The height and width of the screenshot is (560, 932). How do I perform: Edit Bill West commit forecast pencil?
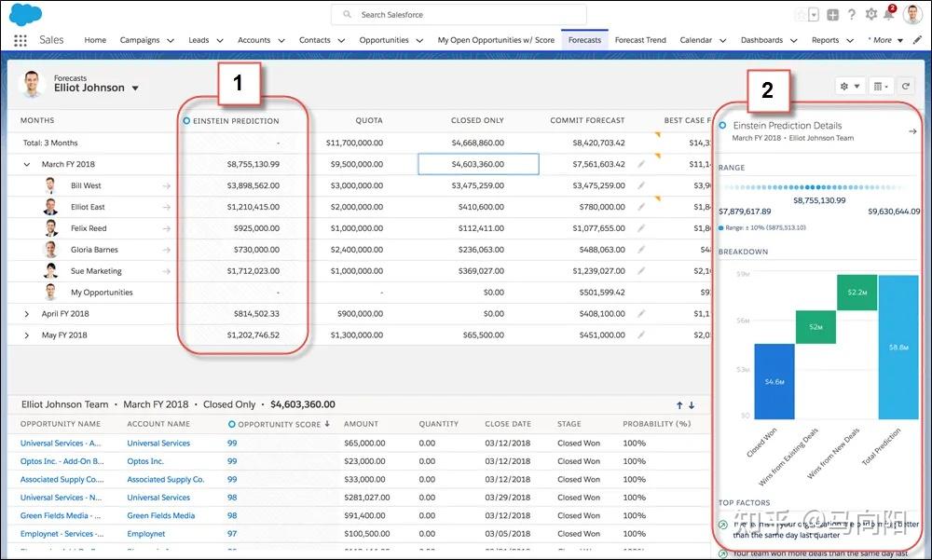(641, 185)
